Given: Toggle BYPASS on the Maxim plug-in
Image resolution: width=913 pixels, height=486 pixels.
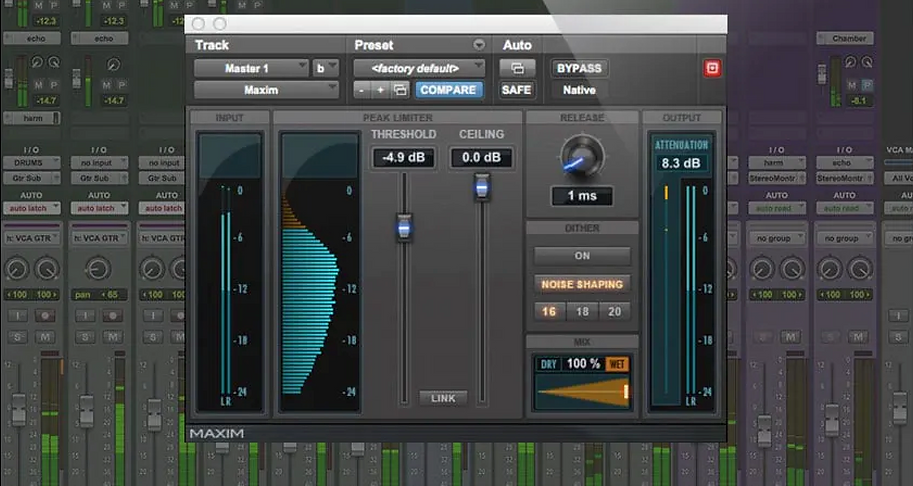Looking at the screenshot, I should pyautogui.click(x=579, y=68).
